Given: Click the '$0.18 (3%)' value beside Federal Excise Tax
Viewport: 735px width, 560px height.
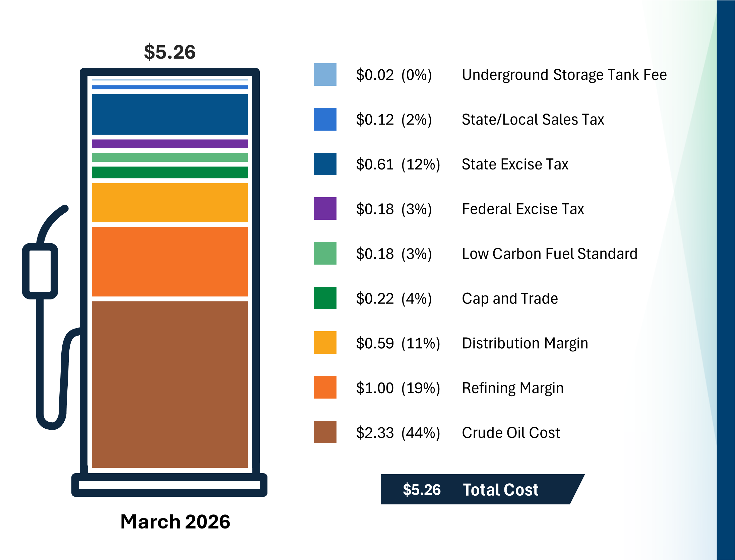Looking at the screenshot, I should [x=394, y=209].
